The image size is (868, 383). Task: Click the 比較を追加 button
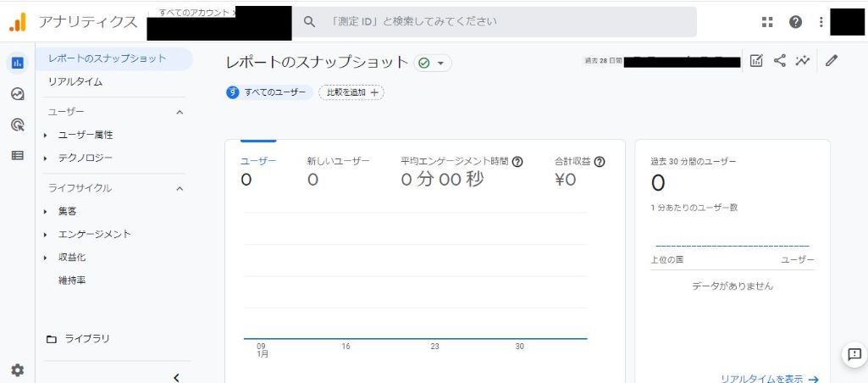click(351, 92)
